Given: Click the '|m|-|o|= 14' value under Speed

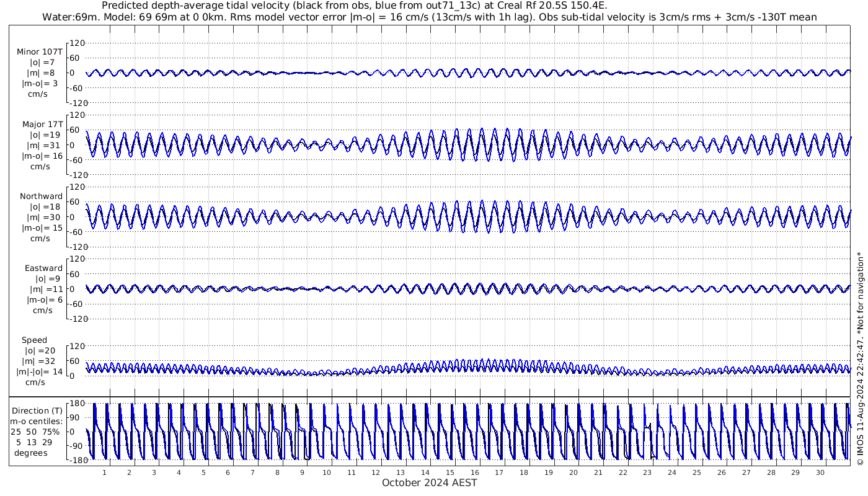Looking at the screenshot, I should coord(40,372).
